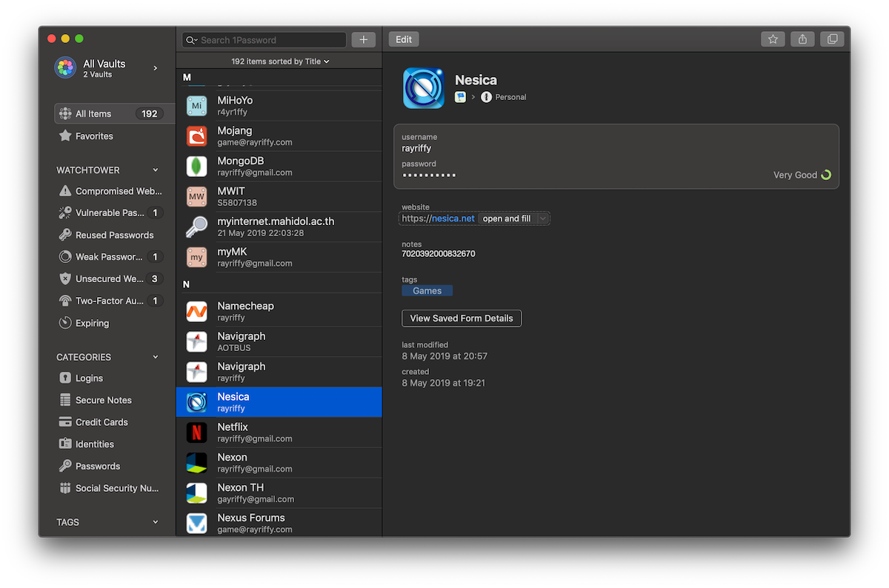889x588 pixels.
Task: Select the Netflix icon in items list
Action: [196, 432]
